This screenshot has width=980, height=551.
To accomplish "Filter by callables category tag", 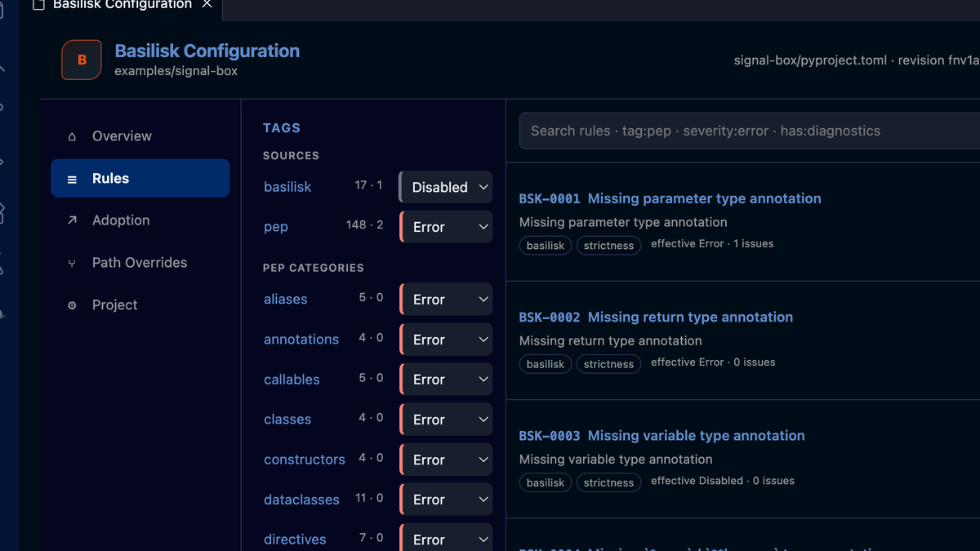I will pyautogui.click(x=292, y=380).
